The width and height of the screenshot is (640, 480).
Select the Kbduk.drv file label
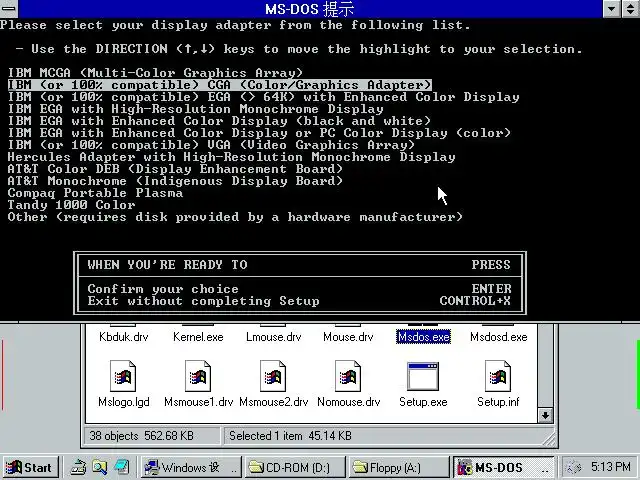pyautogui.click(x=123, y=337)
